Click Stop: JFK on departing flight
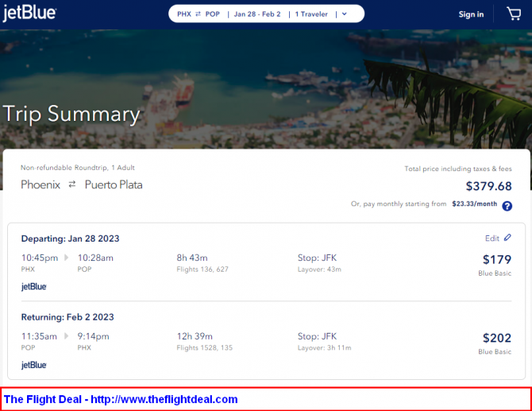 pyautogui.click(x=318, y=258)
